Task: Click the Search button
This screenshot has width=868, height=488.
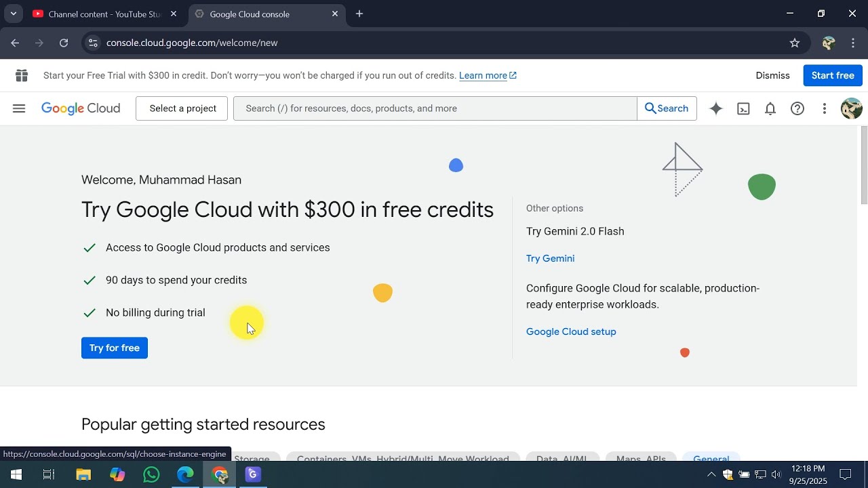Action: pyautogui.click(x=667, y=108)
